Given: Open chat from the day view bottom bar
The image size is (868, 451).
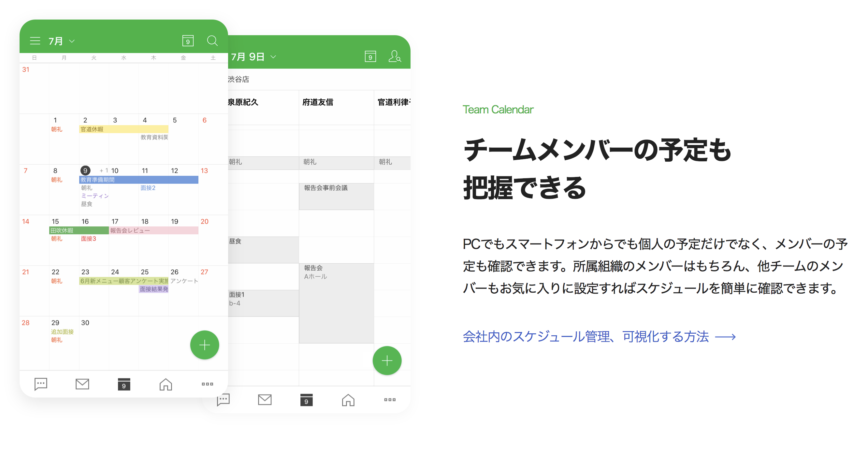Looking at the screenshot, I should (x=223, y=400).
